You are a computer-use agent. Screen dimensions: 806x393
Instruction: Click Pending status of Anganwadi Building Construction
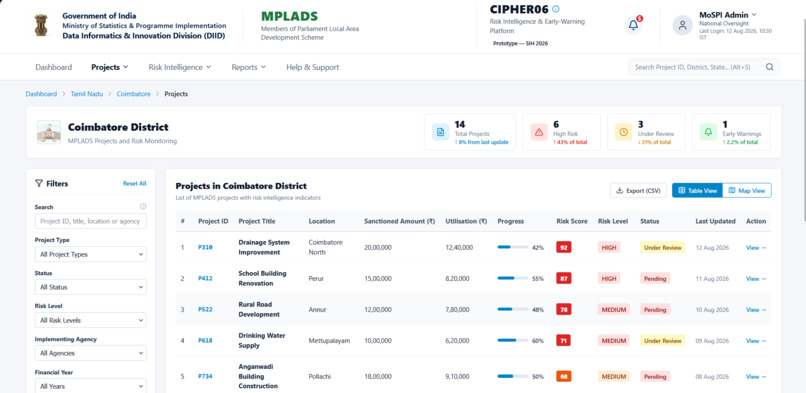click(x=655, y=377)
